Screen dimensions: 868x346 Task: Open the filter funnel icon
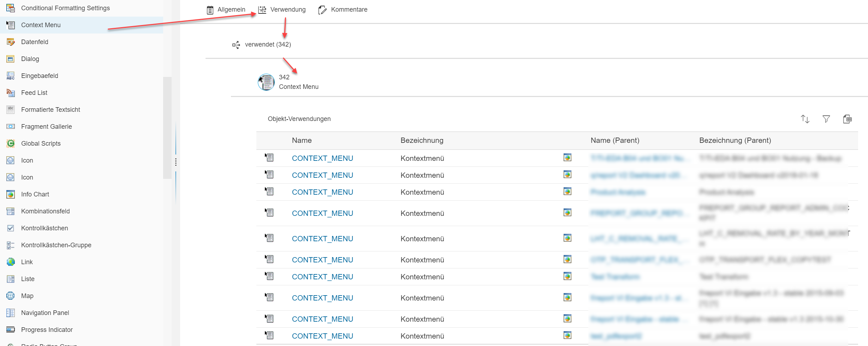tap(826, 119)
